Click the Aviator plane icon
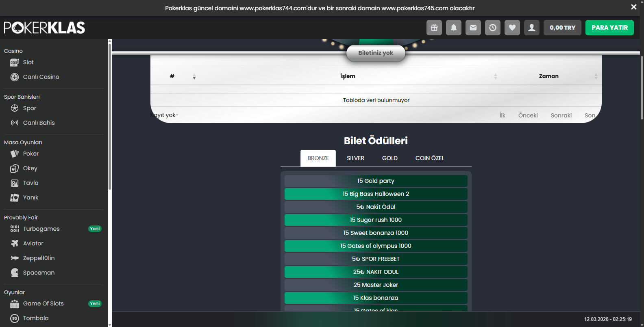This screenshot has height=327, width=644. point(15,243)
